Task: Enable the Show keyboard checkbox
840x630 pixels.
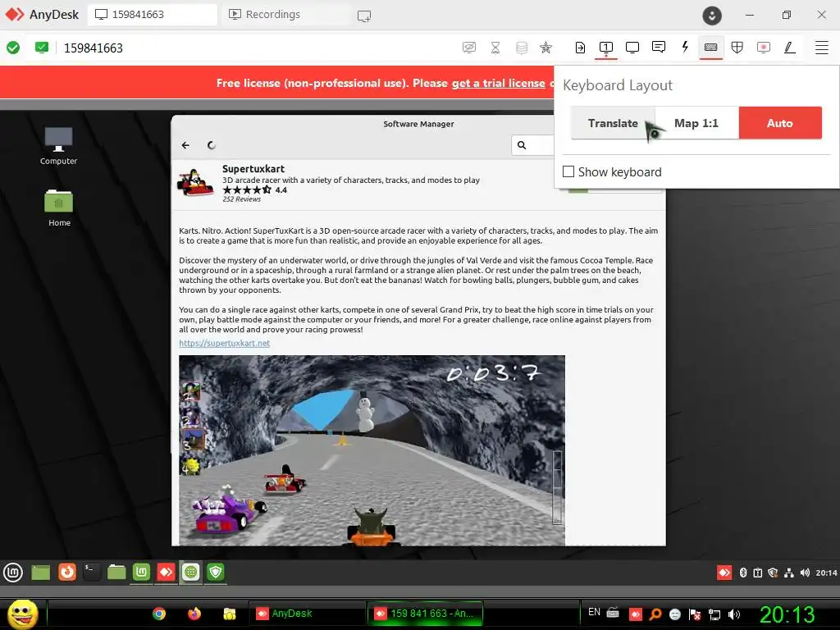Action: (568, 171)
